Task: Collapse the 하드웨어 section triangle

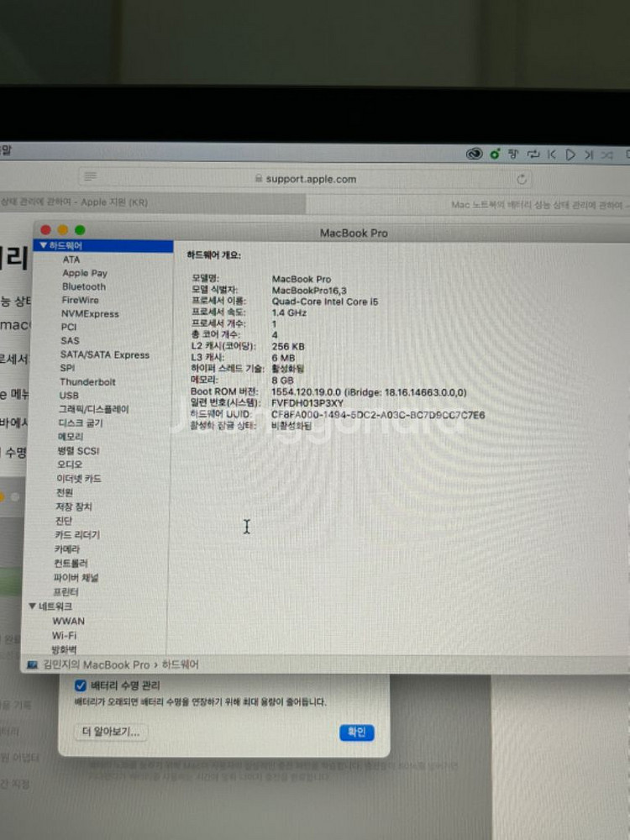Action: 44,245
